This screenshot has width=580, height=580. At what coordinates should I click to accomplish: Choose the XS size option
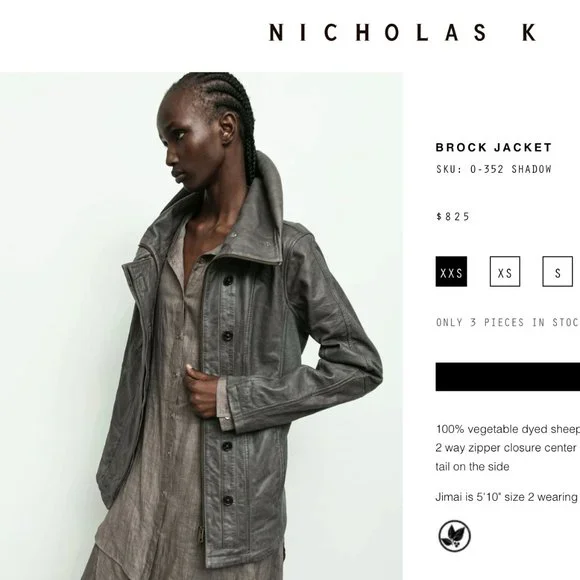click(505, 272)
